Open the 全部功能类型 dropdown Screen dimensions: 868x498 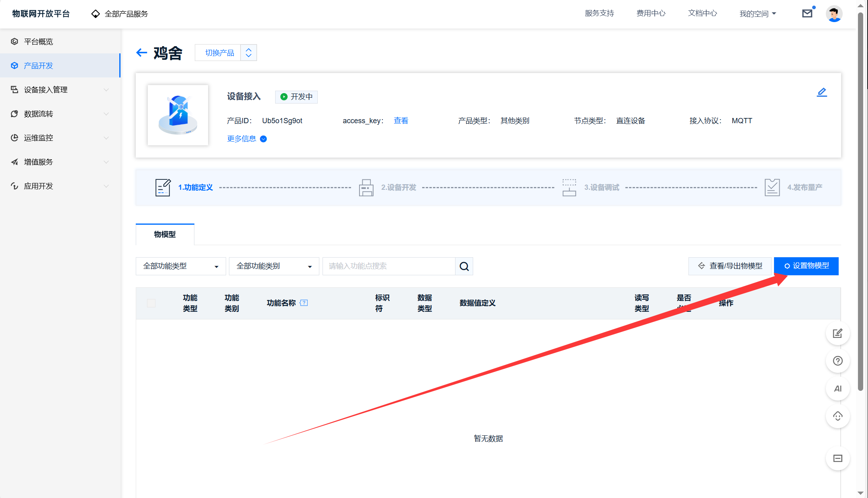(181, 266)
